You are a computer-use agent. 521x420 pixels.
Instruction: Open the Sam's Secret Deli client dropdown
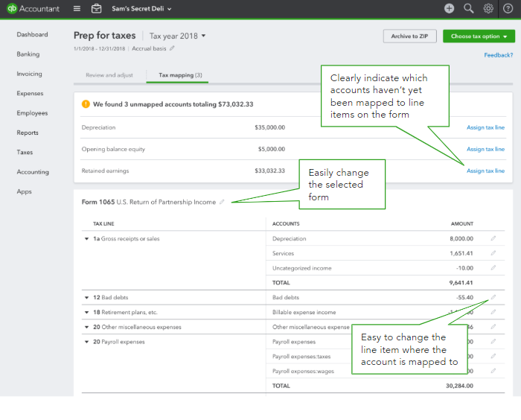(141, 9)
